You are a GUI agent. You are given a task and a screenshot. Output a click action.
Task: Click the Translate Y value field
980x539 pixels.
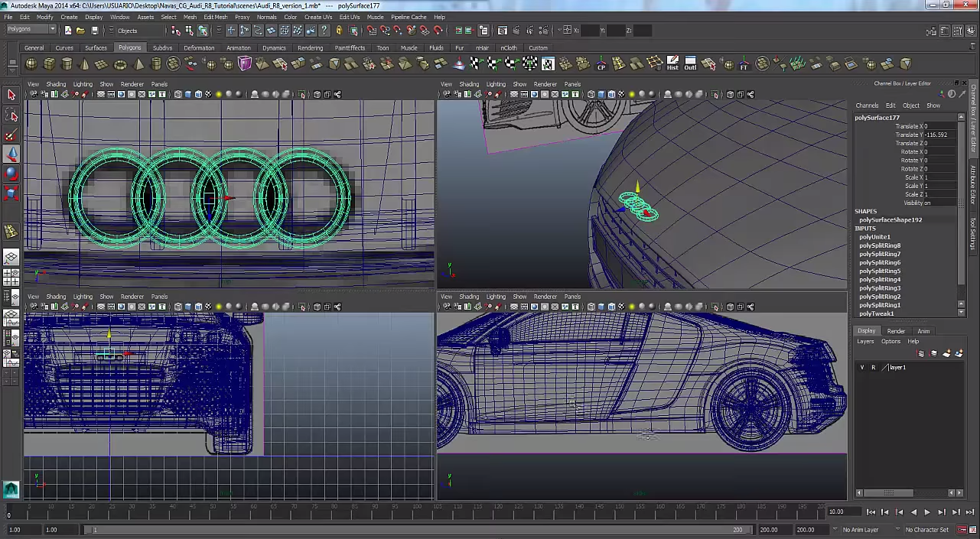[x=938, y=135]
